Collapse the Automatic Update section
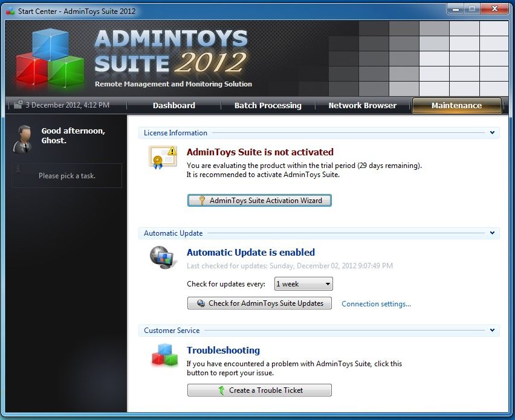The image size is (515, 420). 492,233
